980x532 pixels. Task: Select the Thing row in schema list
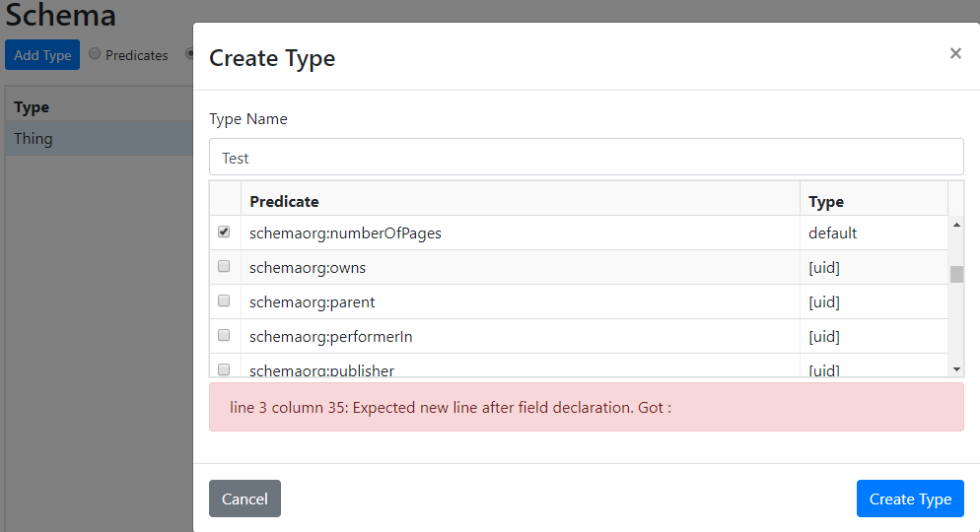tap(99, 139)
